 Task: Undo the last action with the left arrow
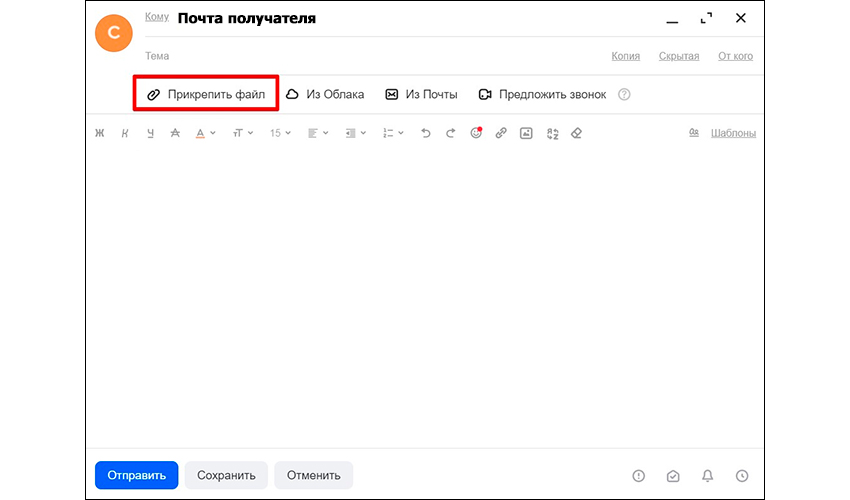coord(426,133)
